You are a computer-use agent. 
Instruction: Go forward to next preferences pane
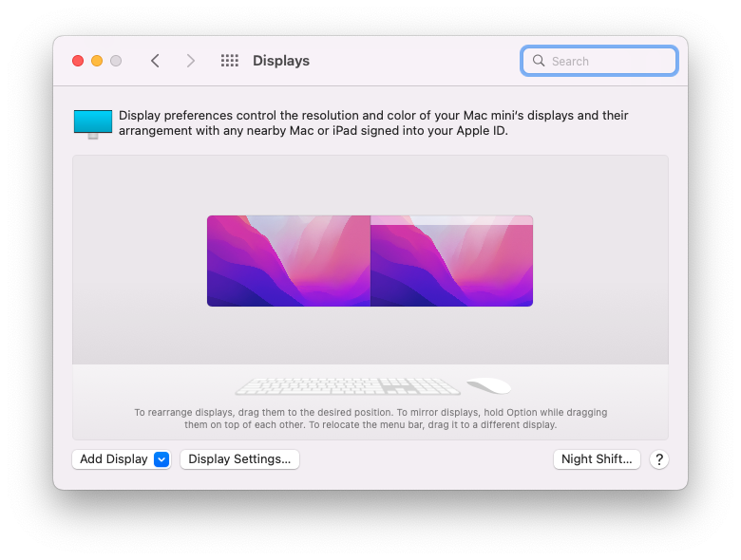point(190,61)
